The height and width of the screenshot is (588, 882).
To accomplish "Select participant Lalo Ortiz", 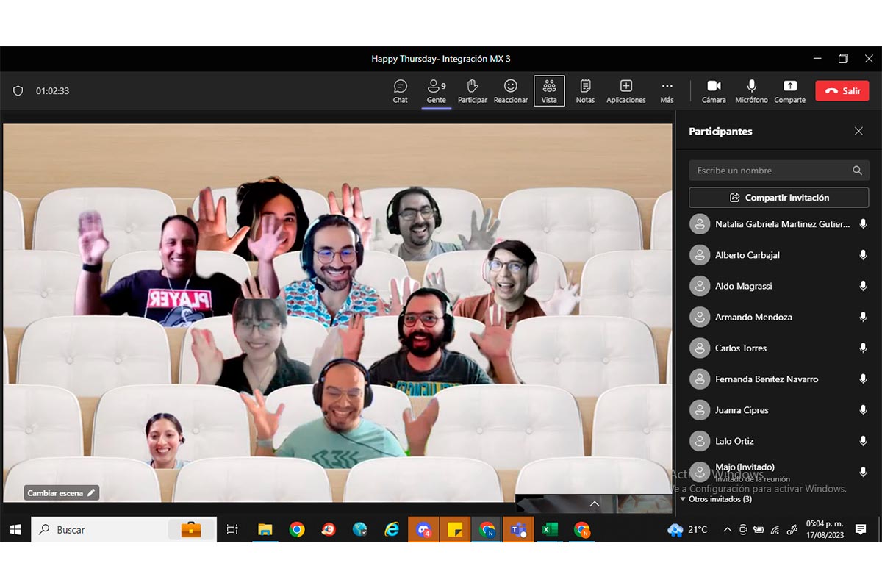I will (x=779, y=441).
